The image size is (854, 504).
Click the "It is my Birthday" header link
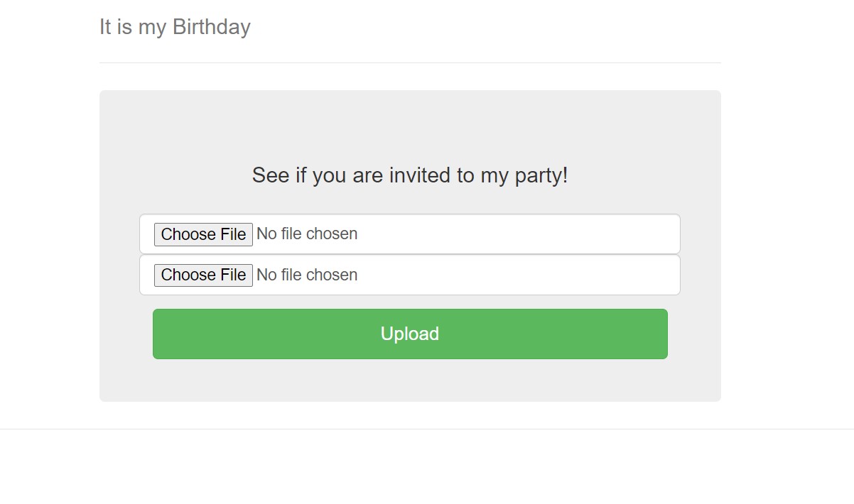(175, 27)
